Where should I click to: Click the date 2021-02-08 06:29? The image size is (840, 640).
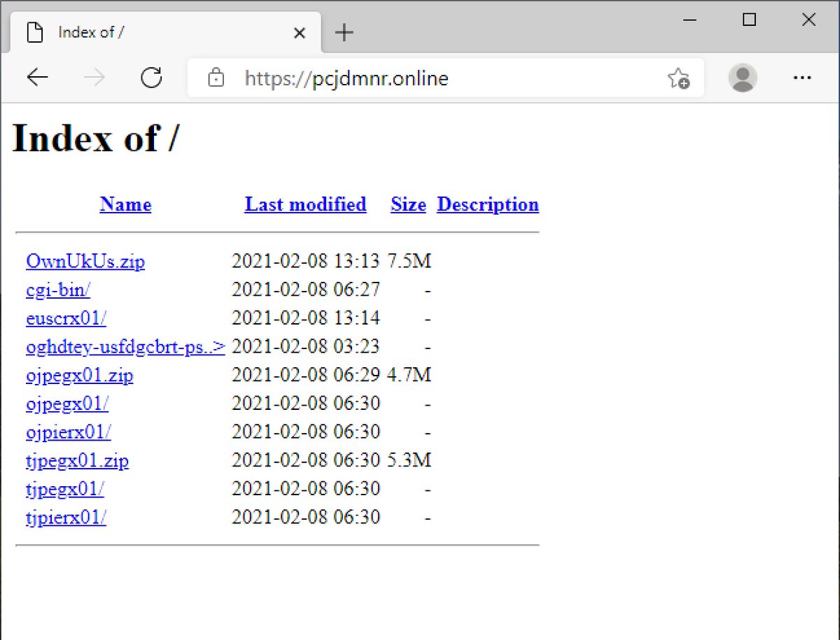[306, 376]
